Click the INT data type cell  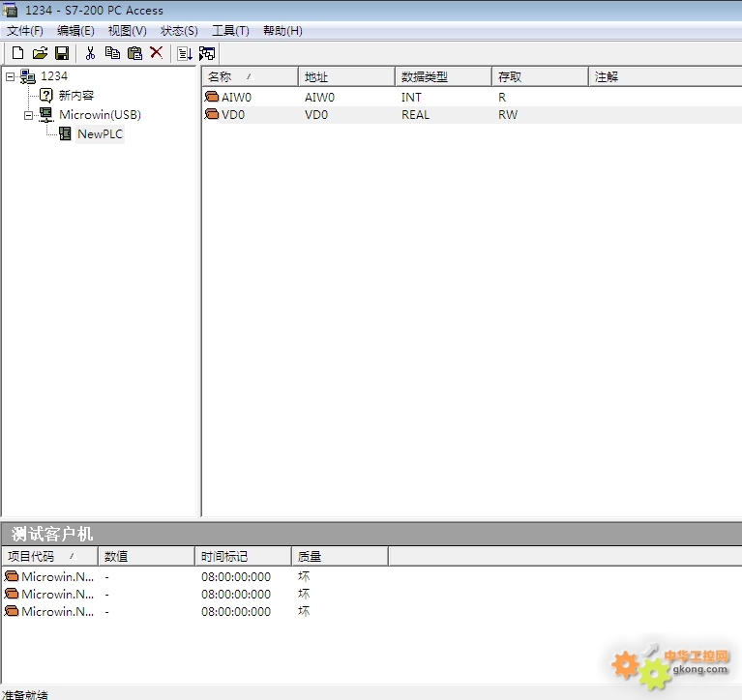click(x=411, y=97)
